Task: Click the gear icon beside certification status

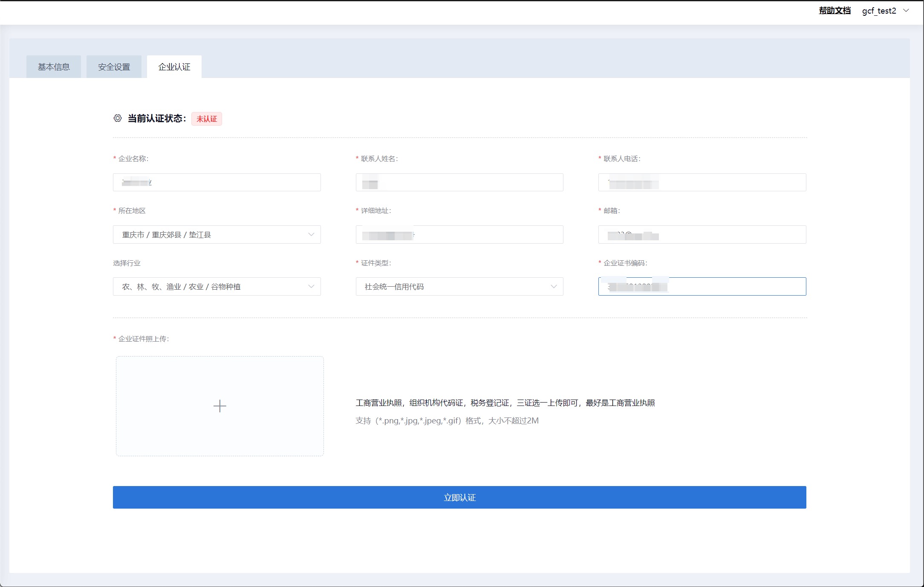Action: (118, 118)
